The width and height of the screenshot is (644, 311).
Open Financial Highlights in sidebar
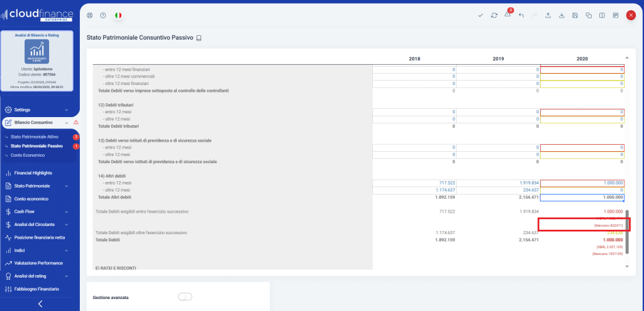(33, 172)
